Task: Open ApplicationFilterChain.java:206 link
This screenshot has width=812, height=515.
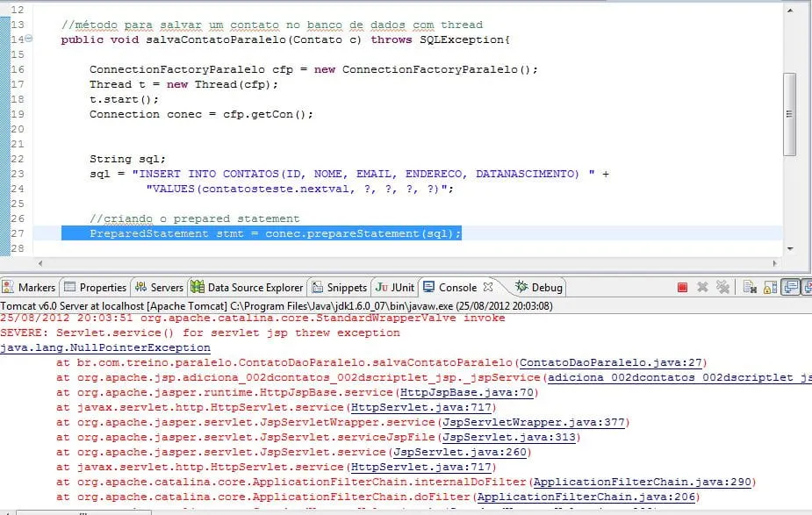Action: click(x=586, y=497)
